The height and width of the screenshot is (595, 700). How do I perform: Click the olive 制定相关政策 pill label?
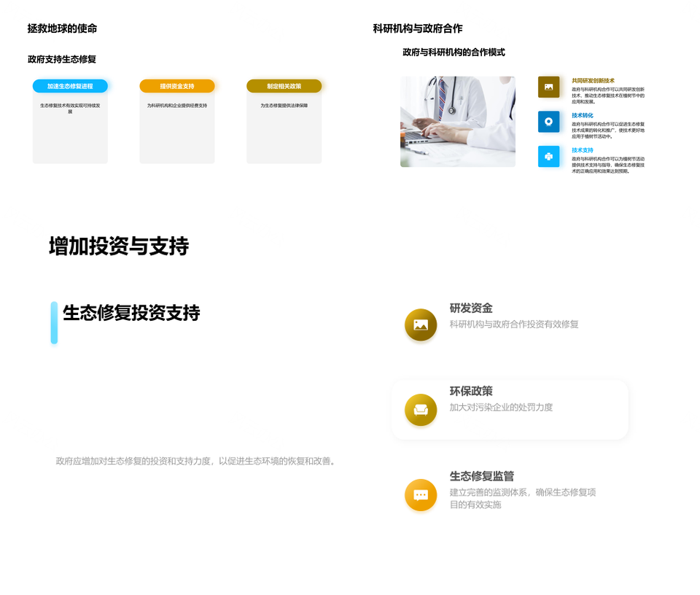tap(284, 86)
